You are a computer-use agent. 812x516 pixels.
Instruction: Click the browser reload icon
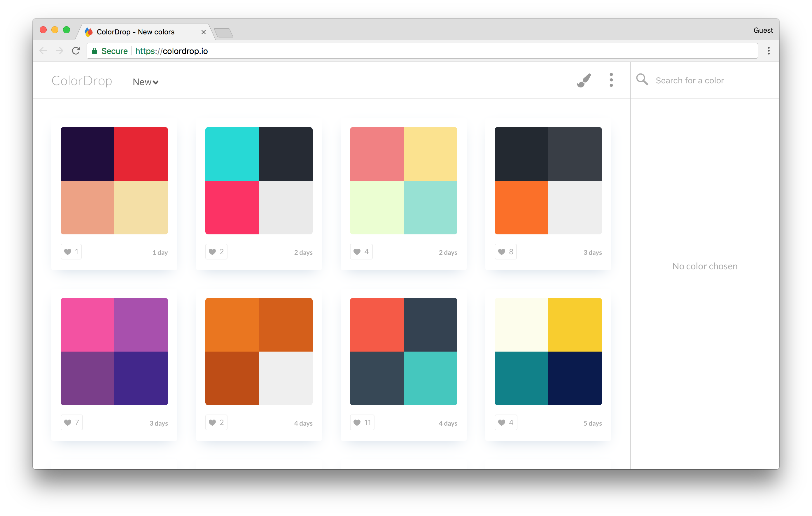click(x=76, y=51)
